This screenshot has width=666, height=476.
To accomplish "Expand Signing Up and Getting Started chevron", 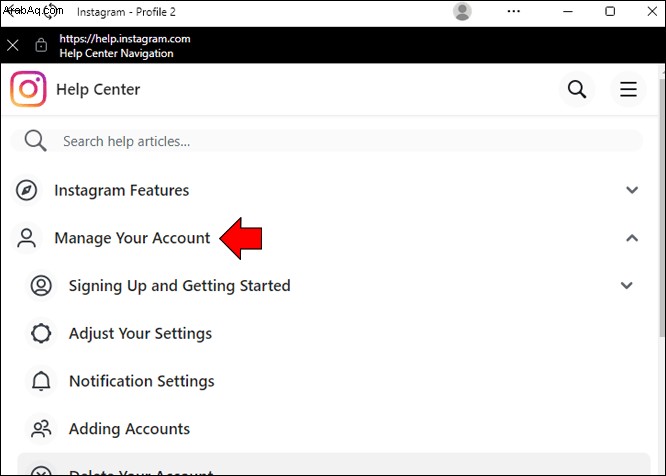I will click(626, 285).
